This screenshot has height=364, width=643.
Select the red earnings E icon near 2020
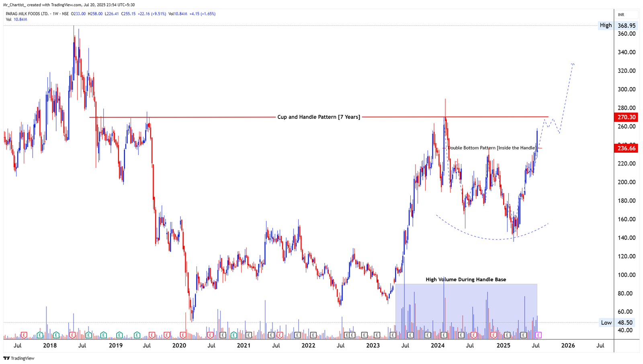click(x=183, y=335)
